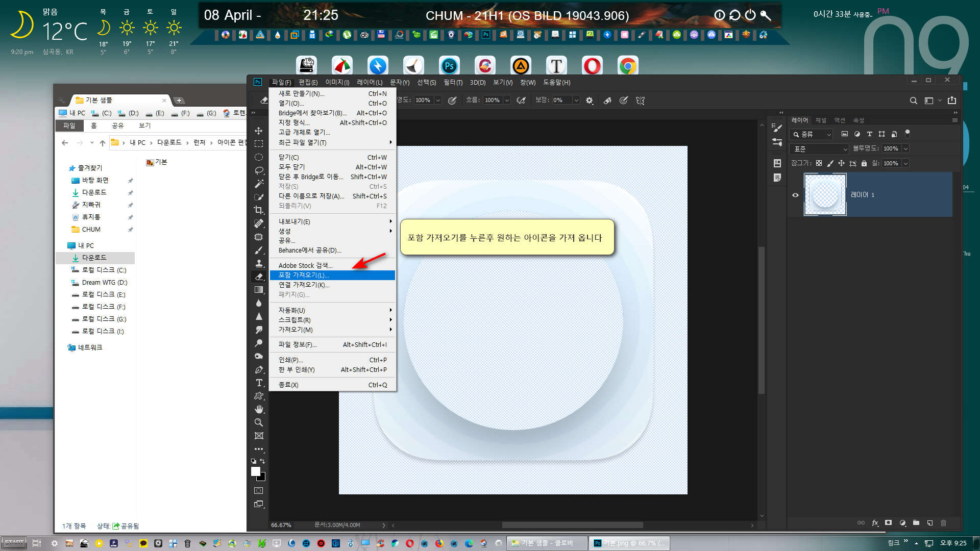Open the Photoshop search magnifier

click(914, 101)
